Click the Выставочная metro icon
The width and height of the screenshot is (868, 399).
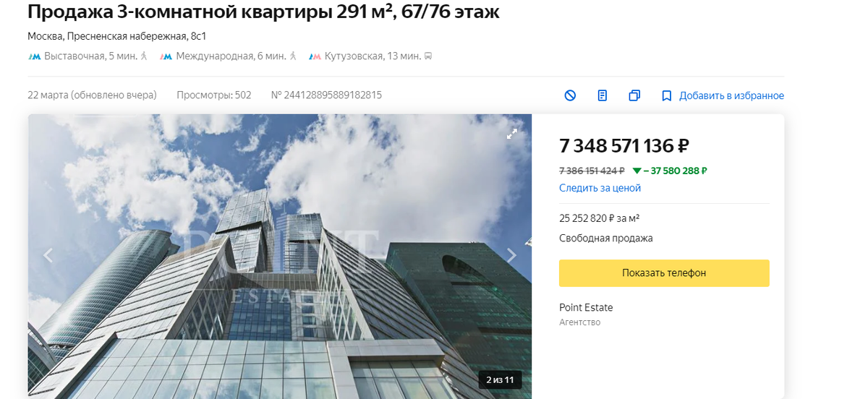click(x=35, y=56)
